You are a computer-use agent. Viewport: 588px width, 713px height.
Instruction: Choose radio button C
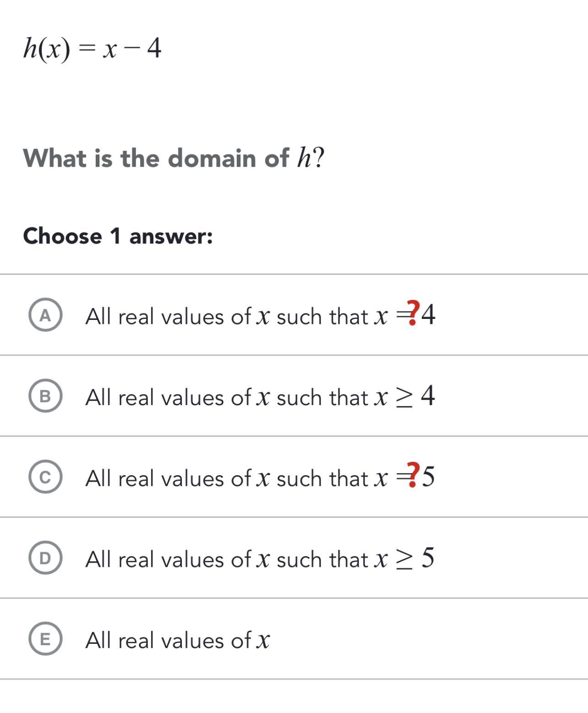tap(45, 477)
